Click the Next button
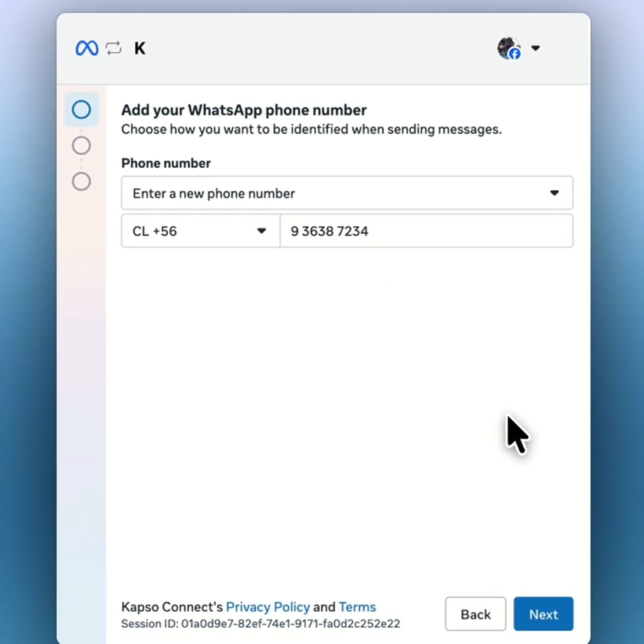The image size is (644, 644). coord(544,614)
